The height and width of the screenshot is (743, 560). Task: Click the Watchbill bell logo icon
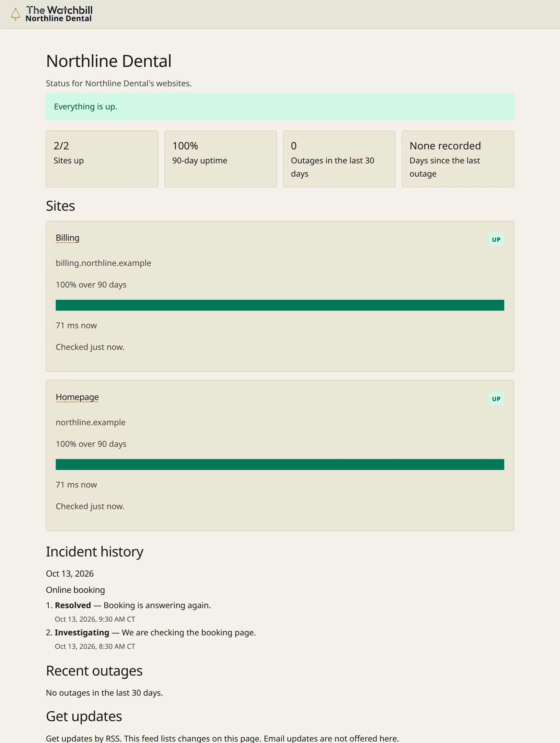coord(16,14)
